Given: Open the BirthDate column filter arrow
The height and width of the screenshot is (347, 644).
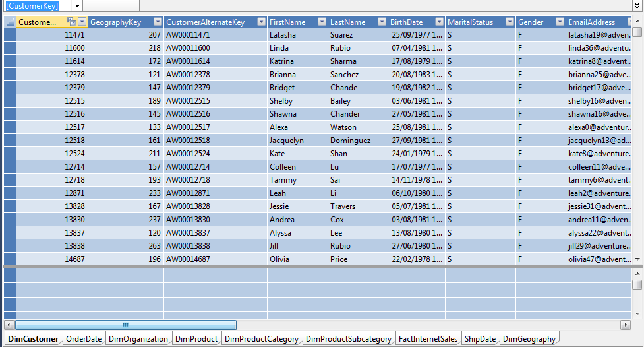Looking at the screenshot, I should point(438,22).
